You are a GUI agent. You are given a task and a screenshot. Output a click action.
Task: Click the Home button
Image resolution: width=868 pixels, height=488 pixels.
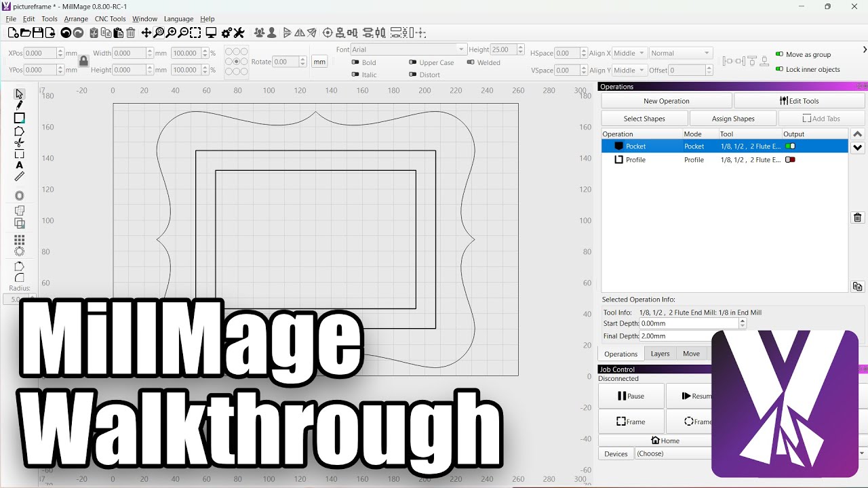coord(665,441)
